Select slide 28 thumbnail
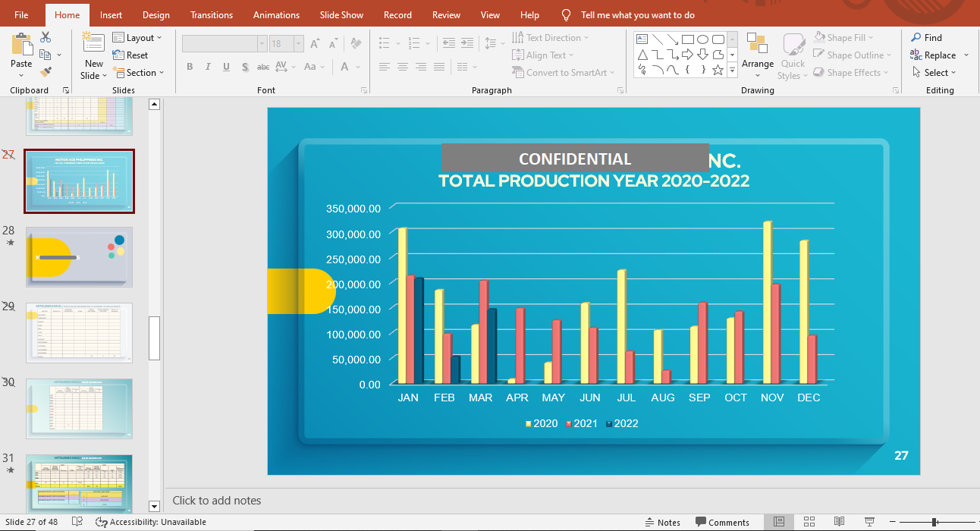 click(x=79, y=257)
